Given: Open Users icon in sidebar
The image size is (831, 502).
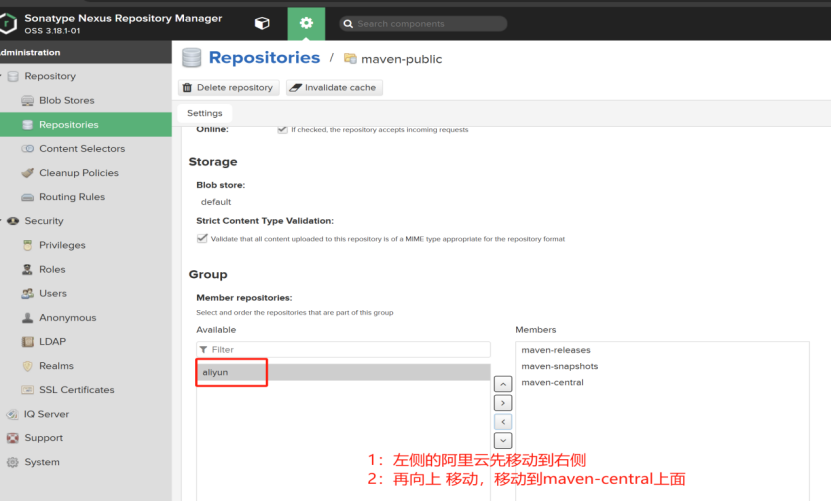Looking at the screenshot, I should (x=28, y=293).
